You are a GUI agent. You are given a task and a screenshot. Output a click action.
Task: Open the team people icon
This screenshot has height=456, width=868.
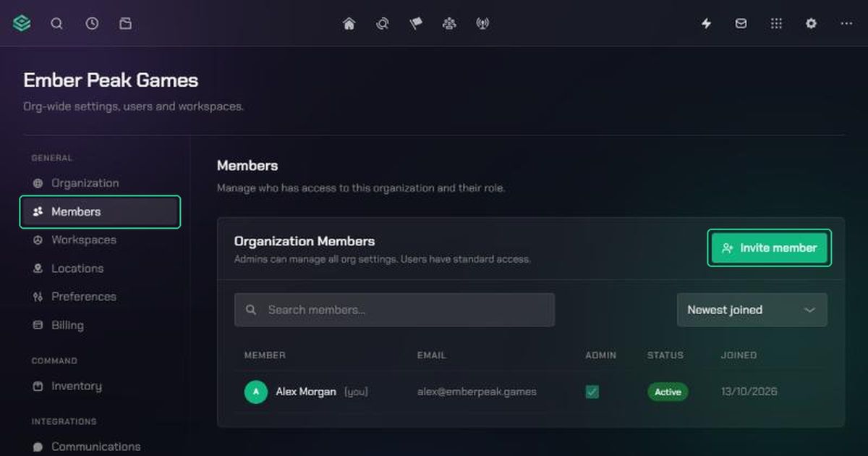(x=449, y=24)
